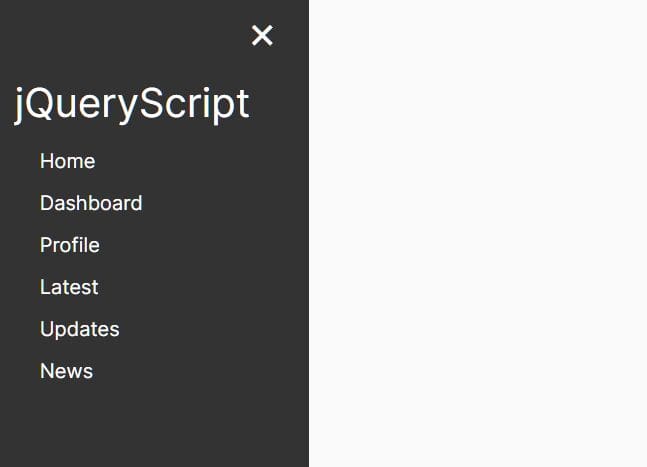Screen dimensions: 647x467
Task: Click the Updates link
Action: click(80, 329)
